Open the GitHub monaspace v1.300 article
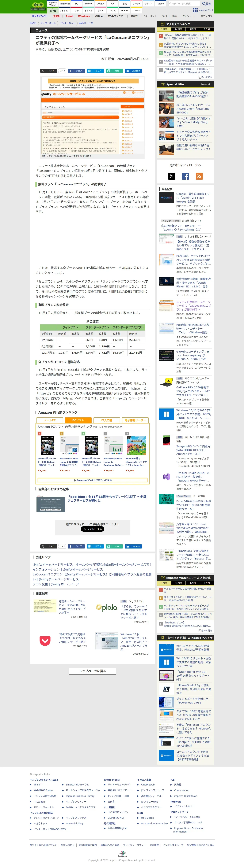244x868 pixels. (193, 355)
